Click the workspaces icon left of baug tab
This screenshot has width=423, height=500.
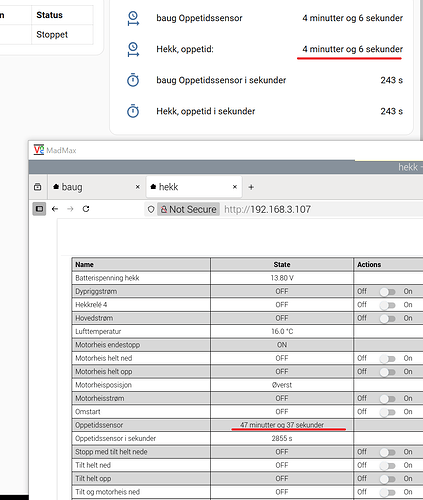38,187
